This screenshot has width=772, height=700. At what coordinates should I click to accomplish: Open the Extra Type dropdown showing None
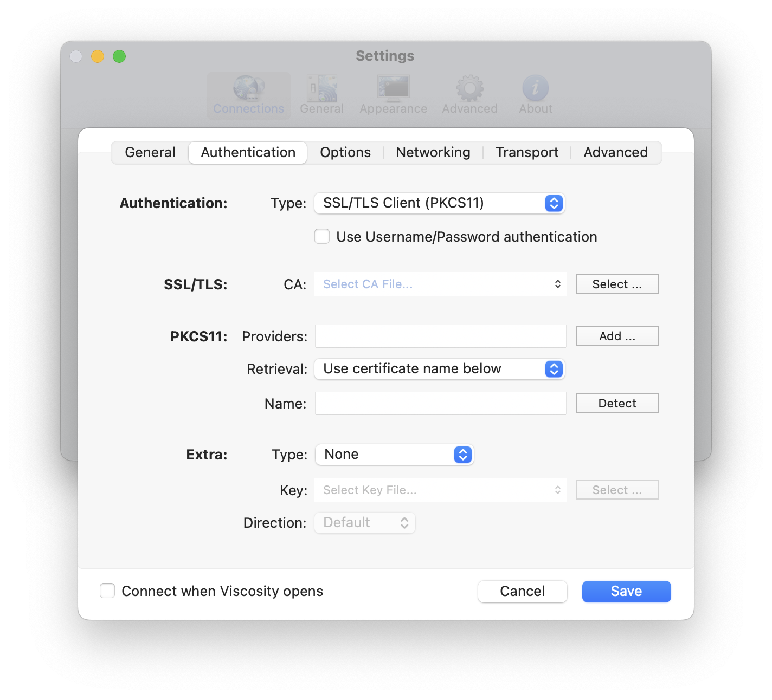[395, 455]
